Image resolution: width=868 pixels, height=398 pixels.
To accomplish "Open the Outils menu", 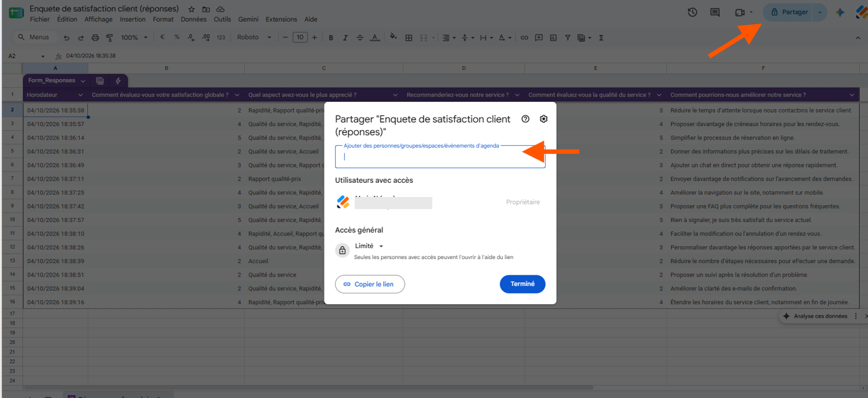I will coord(222,20).
